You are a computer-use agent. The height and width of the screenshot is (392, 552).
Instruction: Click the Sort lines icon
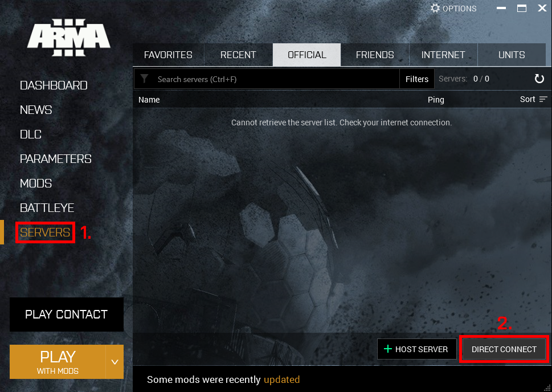click(543, 100)
